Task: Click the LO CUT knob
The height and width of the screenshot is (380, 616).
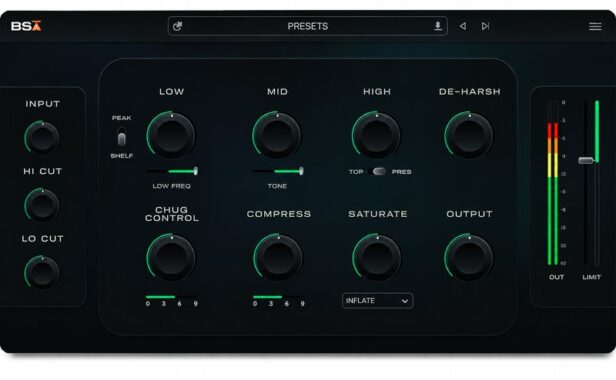Action: [42, 272]
